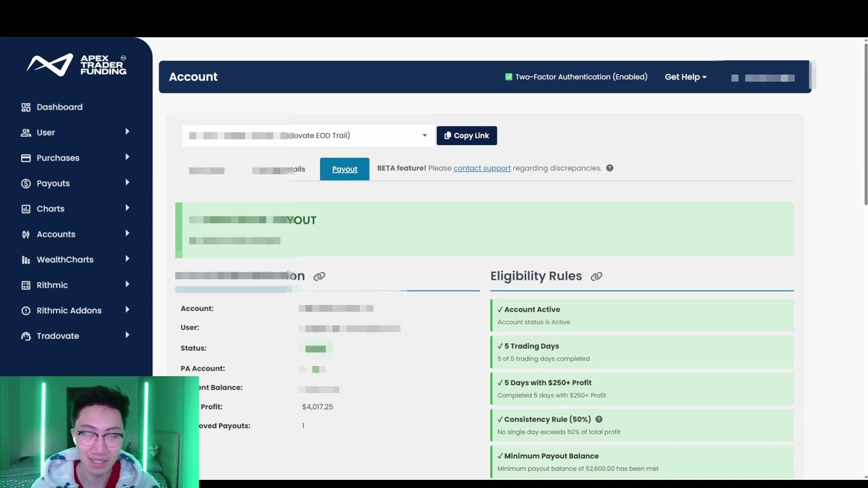868x488 pixels.
Task: Click the copy icon inside Copy Link button
Action: [x=448, y=136]
